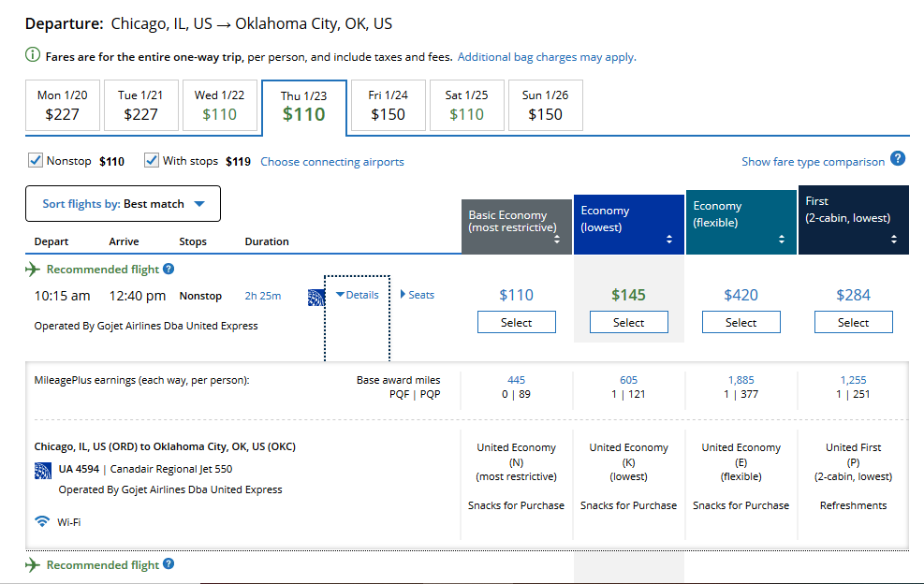Screen dimensions: 924x584
Task: Click the Canadair Regional Jet 550 aircraft text
Action: pos(171,469)
